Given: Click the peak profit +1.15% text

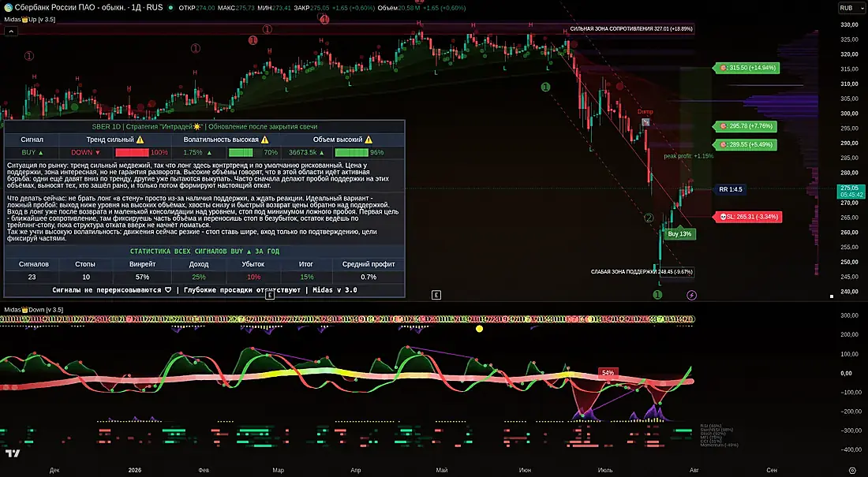Looking at the screenshot, I should pyautogui.click(x=689, y=156).
